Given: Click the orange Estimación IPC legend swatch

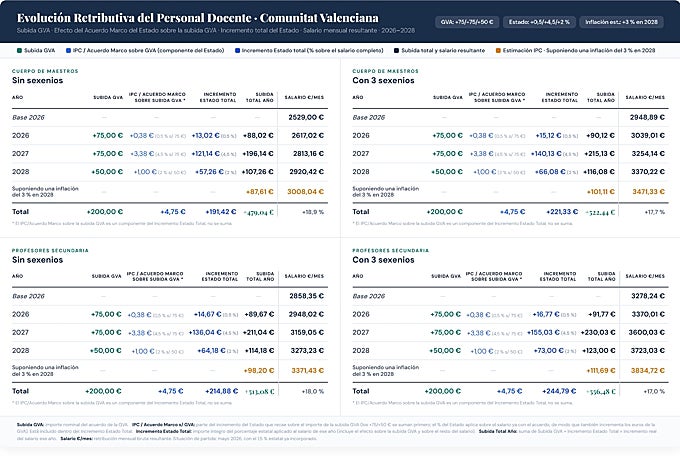Looking at the screenshot, I should click(498, 51).
